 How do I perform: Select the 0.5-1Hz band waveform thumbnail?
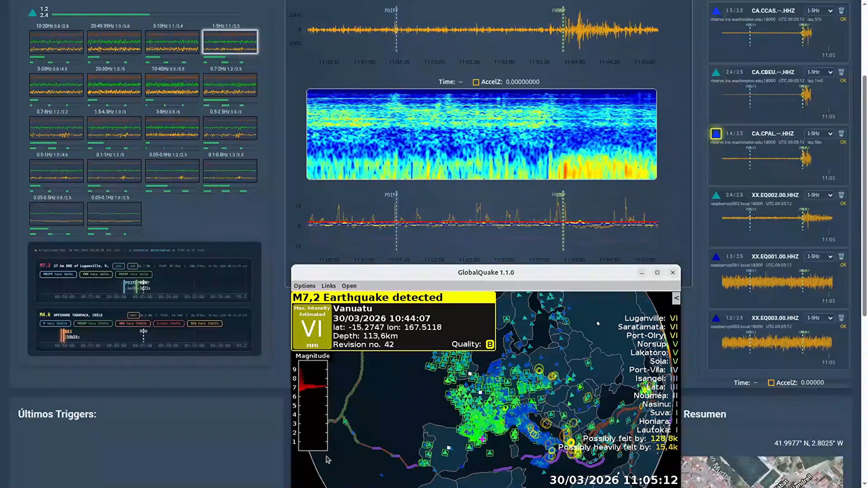56,171
